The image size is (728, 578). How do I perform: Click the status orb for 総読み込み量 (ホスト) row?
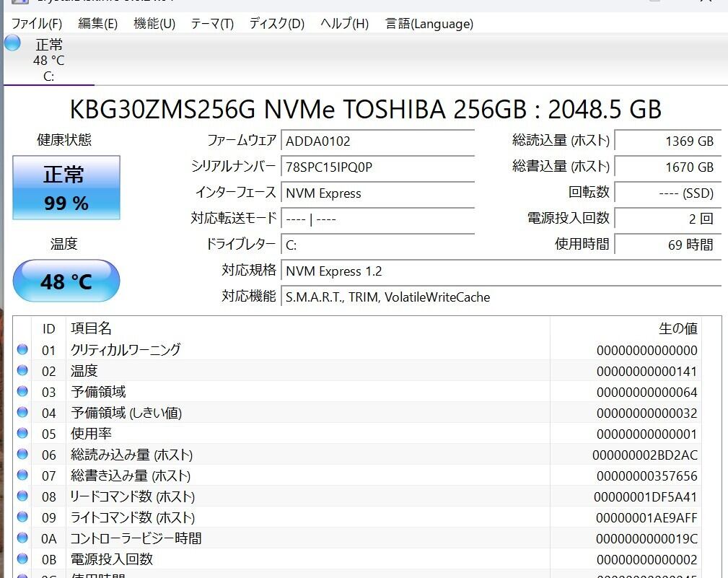point(22,454)
